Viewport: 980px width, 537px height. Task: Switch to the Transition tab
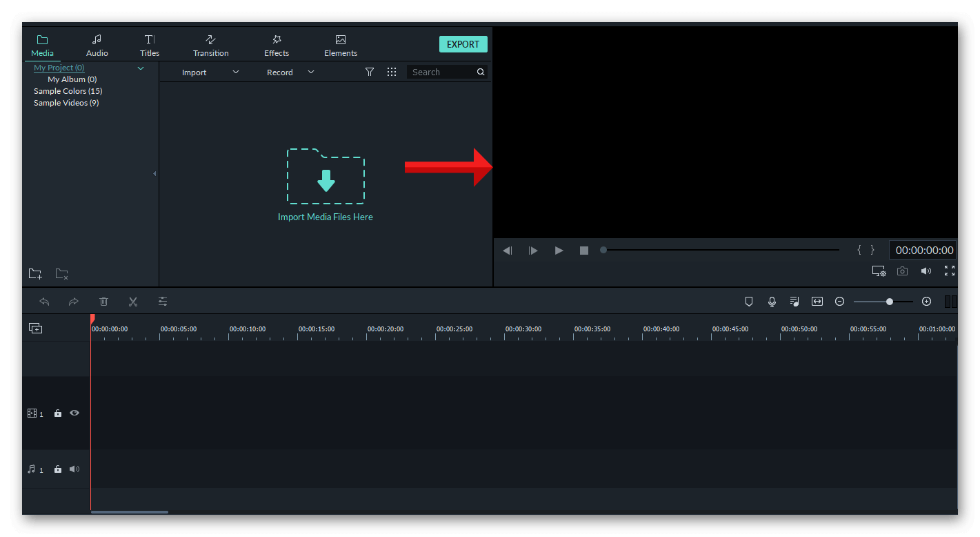click(x=210, y=46)
